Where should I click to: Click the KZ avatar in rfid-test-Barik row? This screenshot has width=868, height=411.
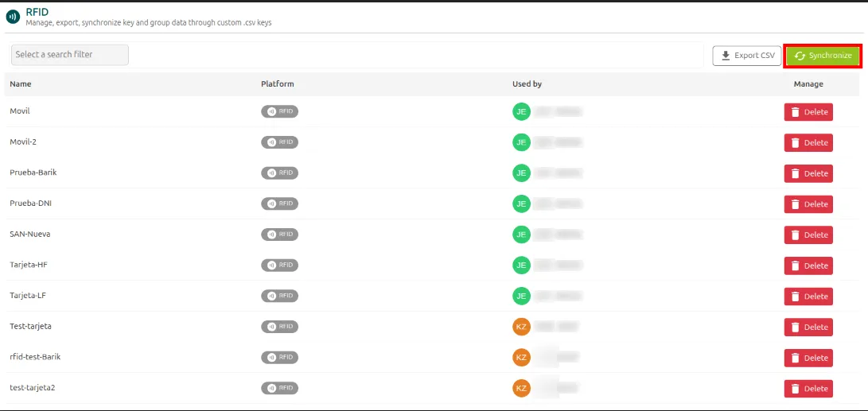tap(521, 357)
